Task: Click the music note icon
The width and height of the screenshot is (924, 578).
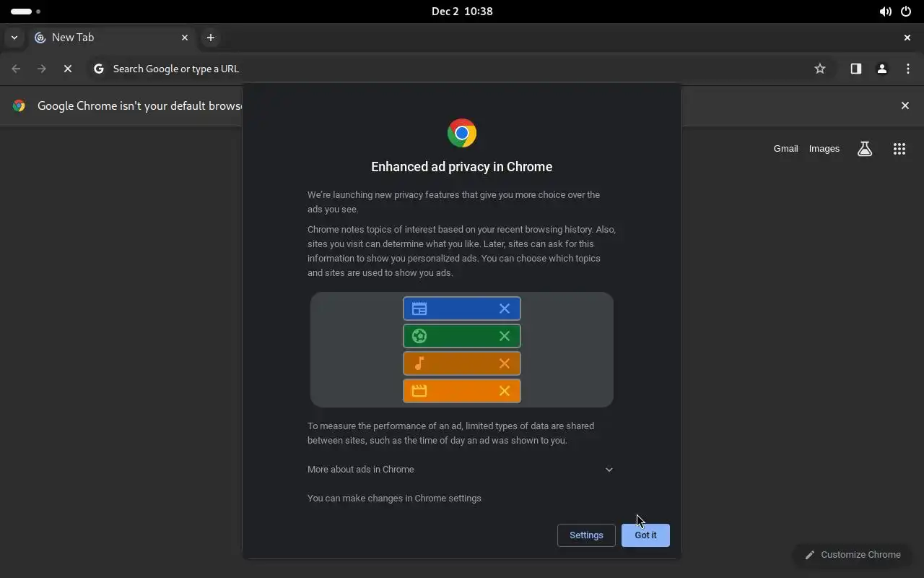Action: [419, 363]
